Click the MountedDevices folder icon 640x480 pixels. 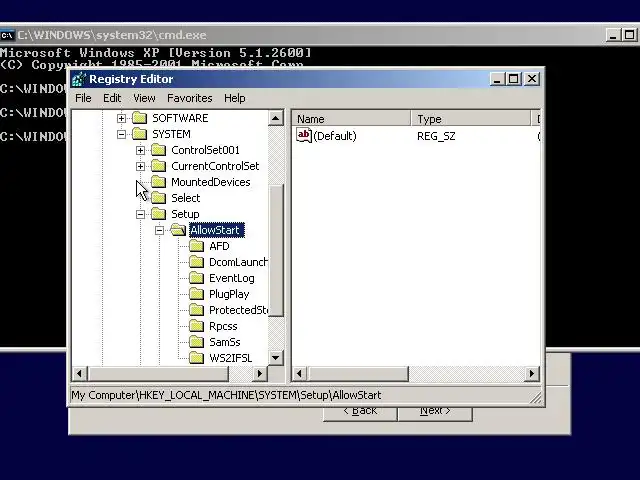158,182
